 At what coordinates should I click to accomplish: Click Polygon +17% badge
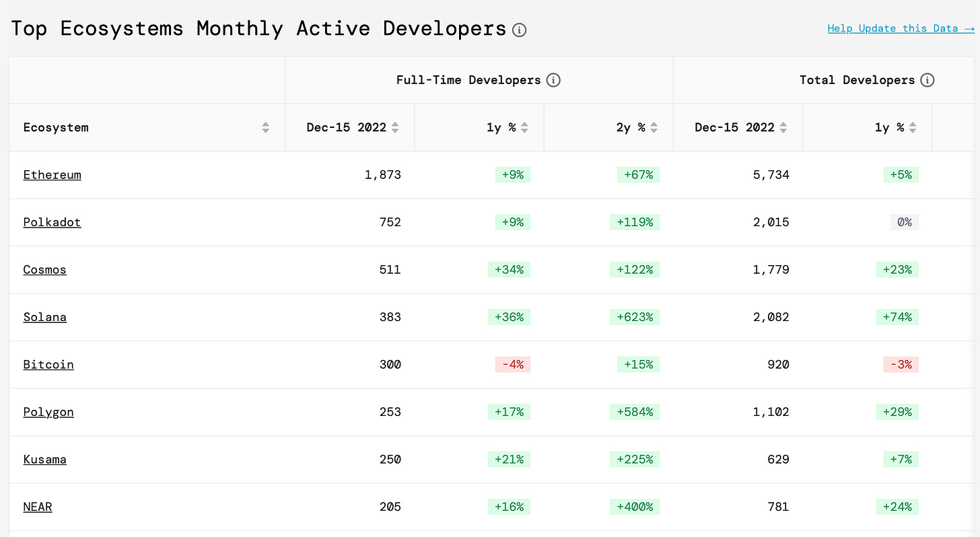coord(509,412)
